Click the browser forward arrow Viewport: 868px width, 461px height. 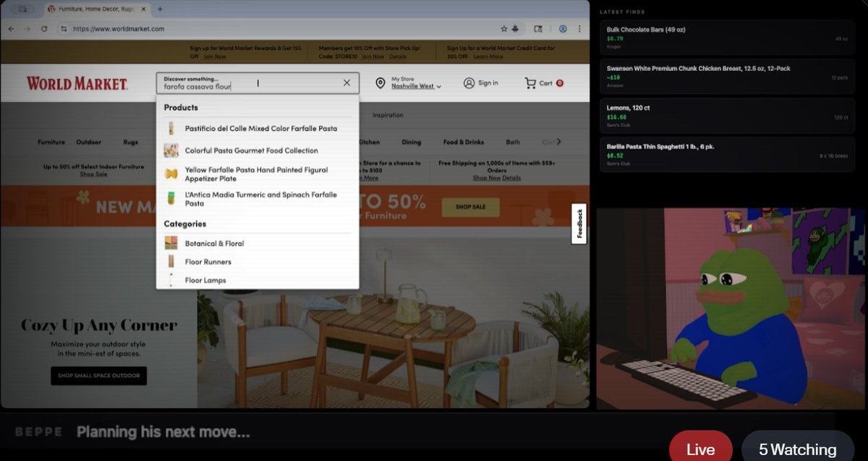27,29
